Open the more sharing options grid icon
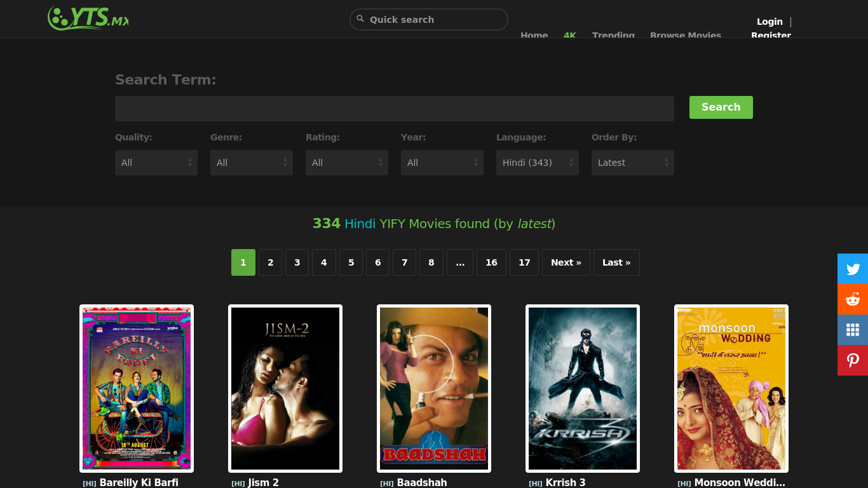Screen dimensions: 868x488 853,330
